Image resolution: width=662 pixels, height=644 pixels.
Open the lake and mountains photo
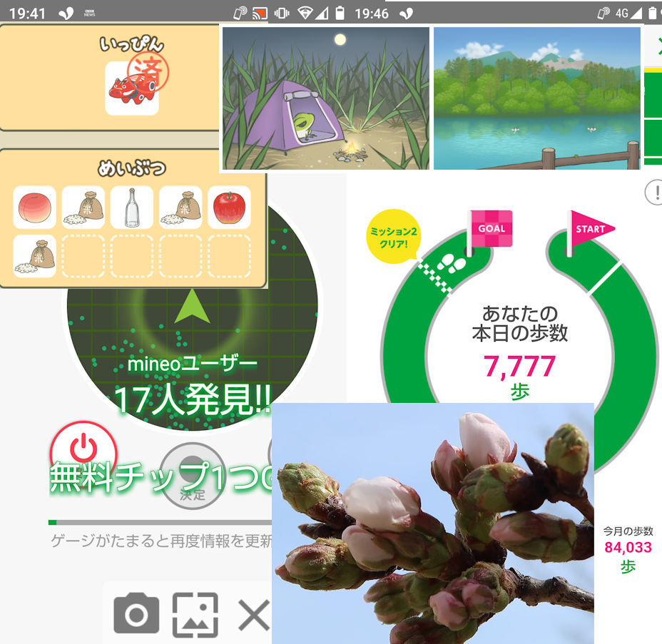(x=537, y=98)
